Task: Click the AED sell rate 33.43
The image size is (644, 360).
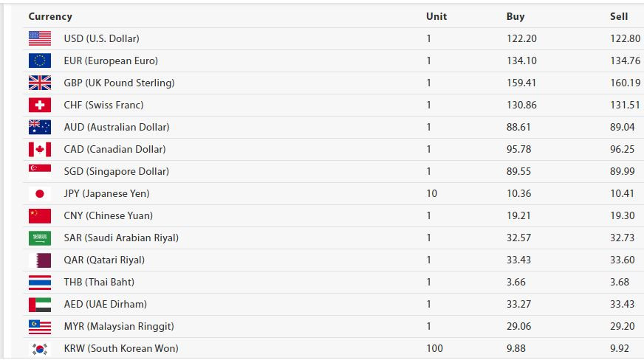Action: (x=623, y=304)
